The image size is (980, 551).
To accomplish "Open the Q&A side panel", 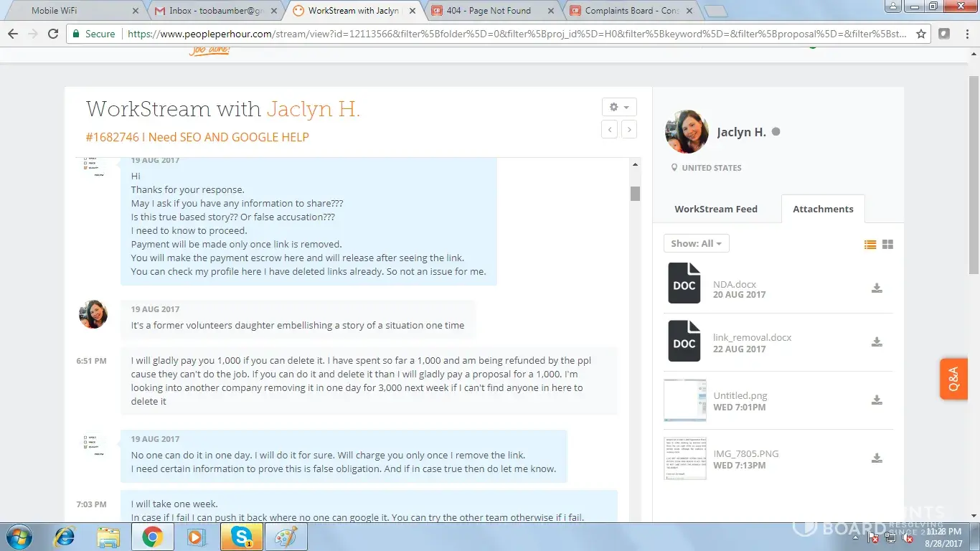I will pyautogui.click(x=953, y=379).
